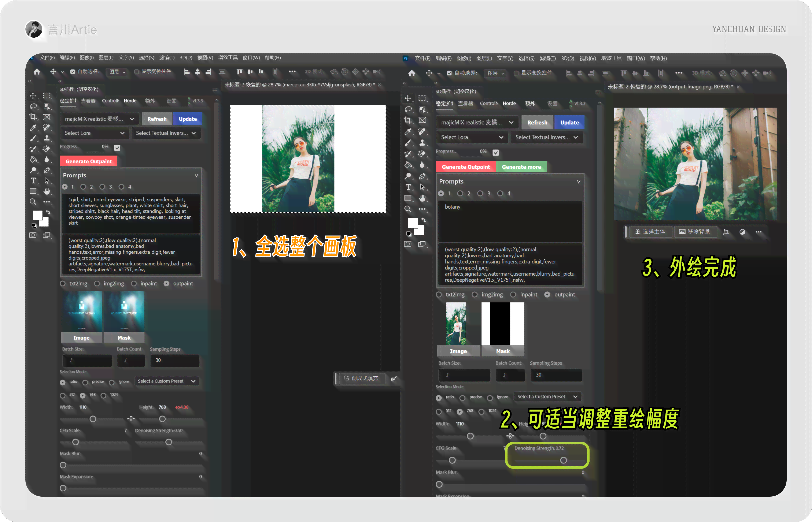Select Rectangular Marquee tool in right window
This screenshot has width=812, height=522.
tap(422, 98)
